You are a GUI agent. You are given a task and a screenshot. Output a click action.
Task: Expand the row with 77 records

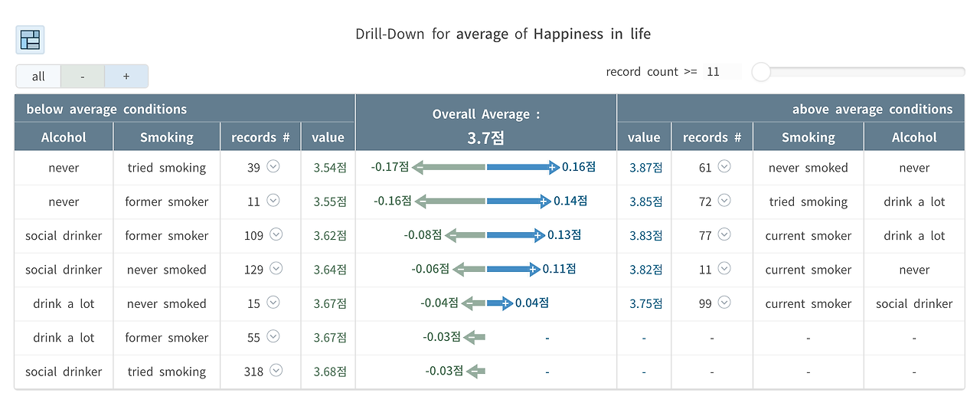(x=724, y=234)
